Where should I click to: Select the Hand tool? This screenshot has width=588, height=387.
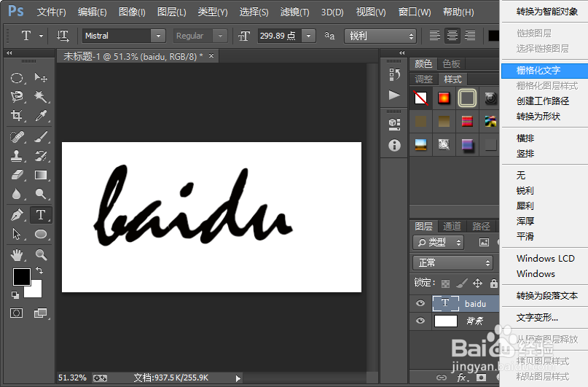[17, 255]
